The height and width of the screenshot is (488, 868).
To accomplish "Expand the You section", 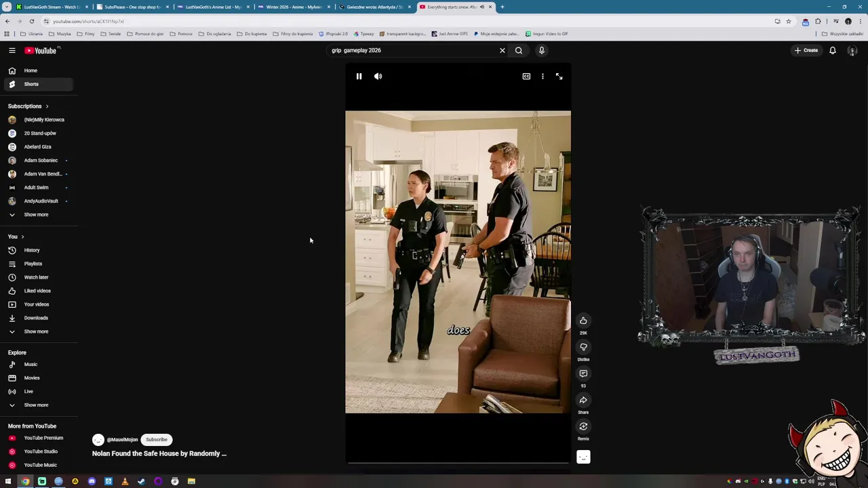I will [x=16, y=237].
